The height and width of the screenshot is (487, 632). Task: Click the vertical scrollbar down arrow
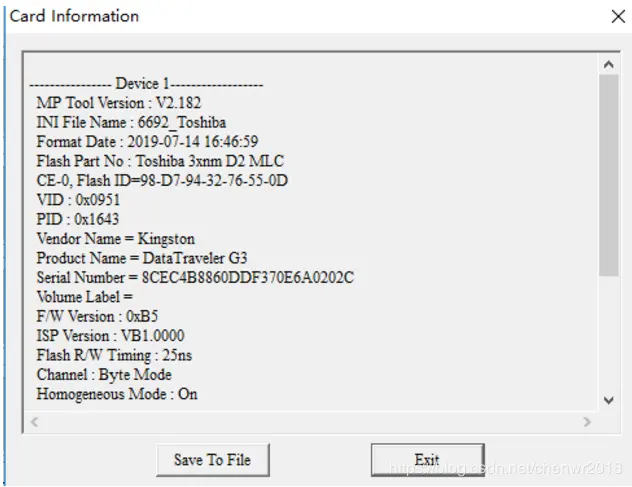tap(609, 400)
